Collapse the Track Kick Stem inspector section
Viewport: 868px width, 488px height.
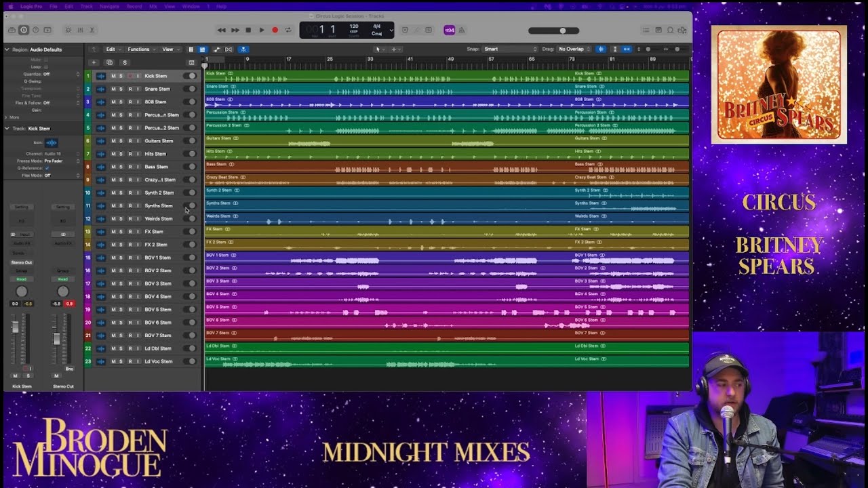point(7,128)
